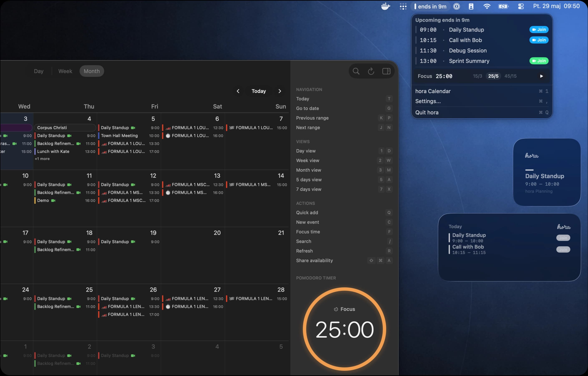The height and width of the screenshot is (376, 588).
Task: Open FORMULA 1 LEN 15:00 event Sunday 28
Action: point(257,299)
